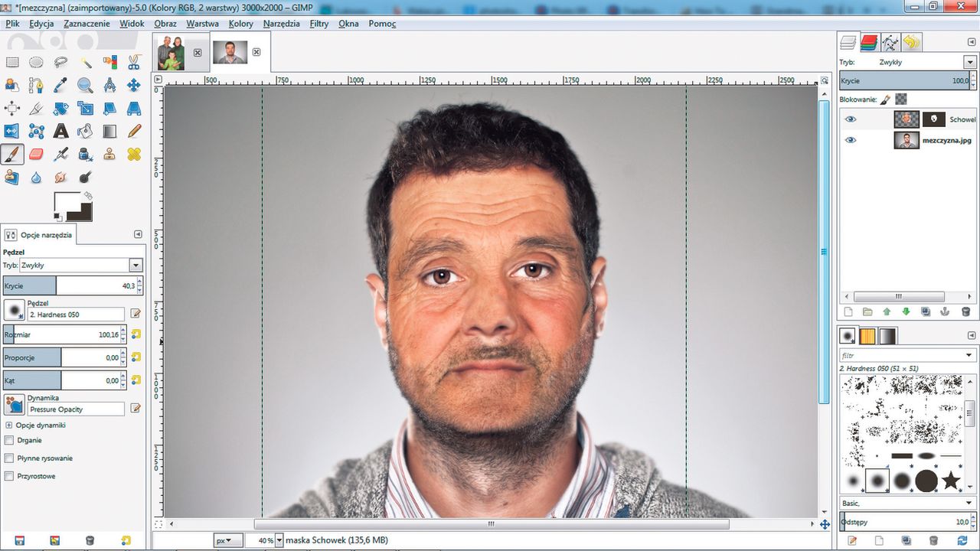Select the Measure compass tool

110,85
